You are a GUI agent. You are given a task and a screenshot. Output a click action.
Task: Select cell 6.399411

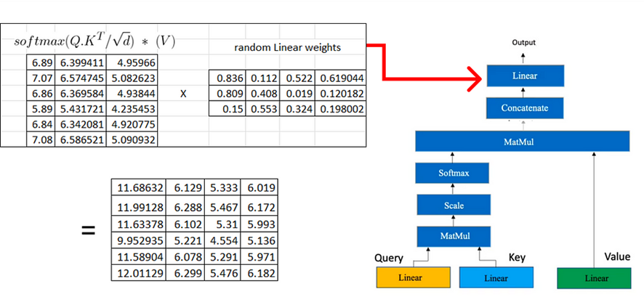(x=80, y=62)
